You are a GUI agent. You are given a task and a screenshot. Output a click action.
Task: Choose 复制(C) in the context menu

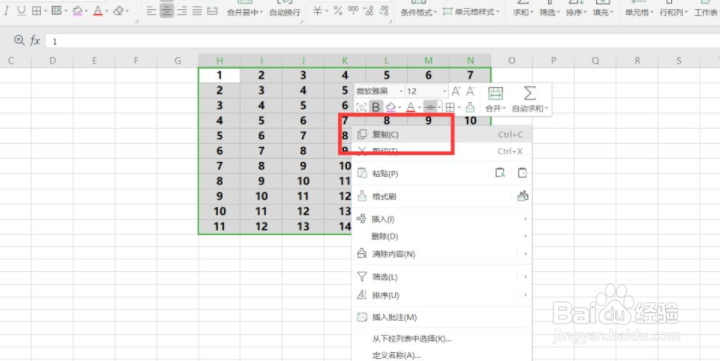441,134
